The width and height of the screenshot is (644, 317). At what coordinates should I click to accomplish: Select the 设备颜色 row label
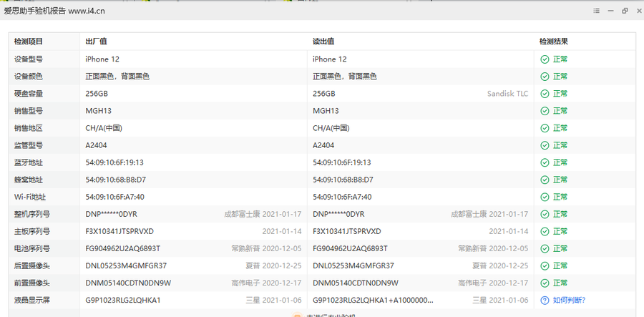point(29,77)
